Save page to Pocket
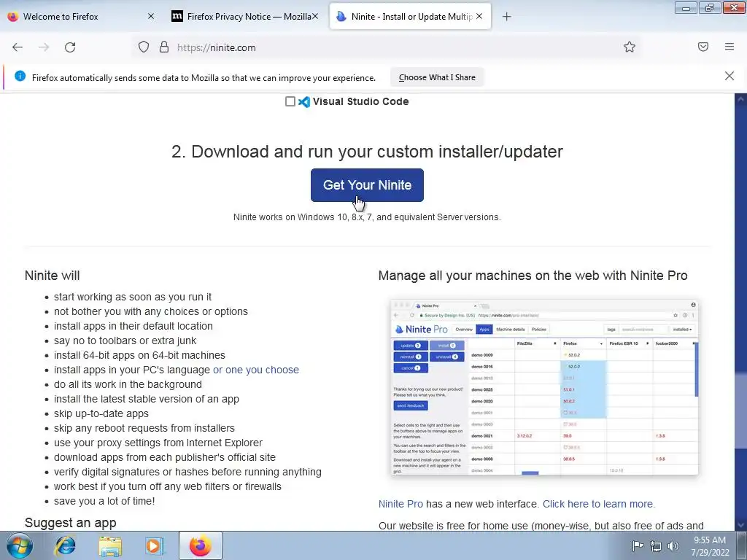The image size is (747, 560). [703, 47]
